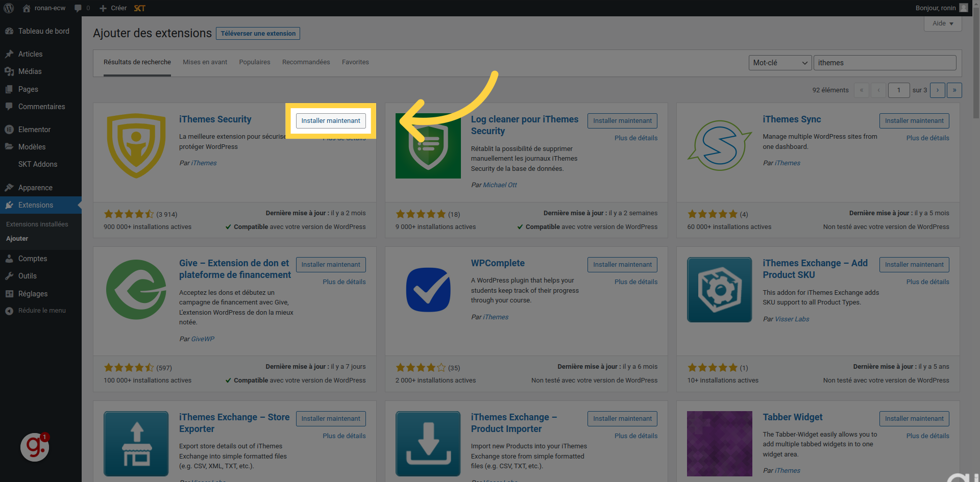Jump to last results page arrow
Screen dimensions: 980x482
[954, 90]
